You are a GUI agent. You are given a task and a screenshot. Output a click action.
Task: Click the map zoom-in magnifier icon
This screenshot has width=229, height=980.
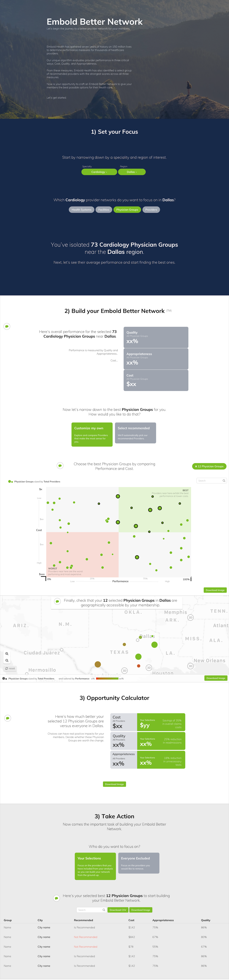[7, 654]
